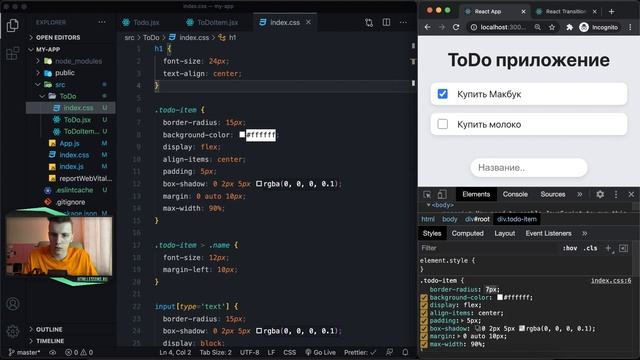Screen dimensions: 640x360
Task: Open the DevTools customize menu
Action: point(616,195)
